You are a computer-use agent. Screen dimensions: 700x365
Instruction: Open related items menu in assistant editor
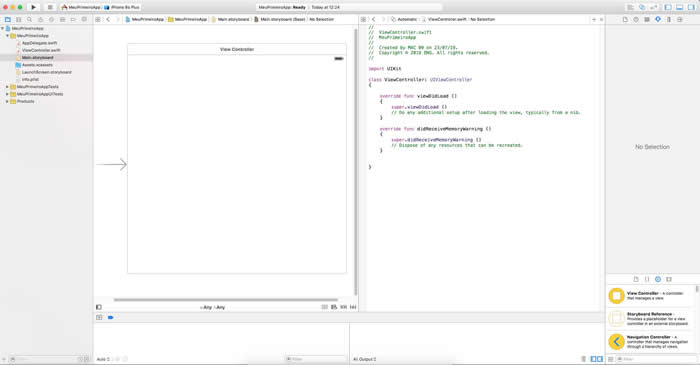pos(363,20)
